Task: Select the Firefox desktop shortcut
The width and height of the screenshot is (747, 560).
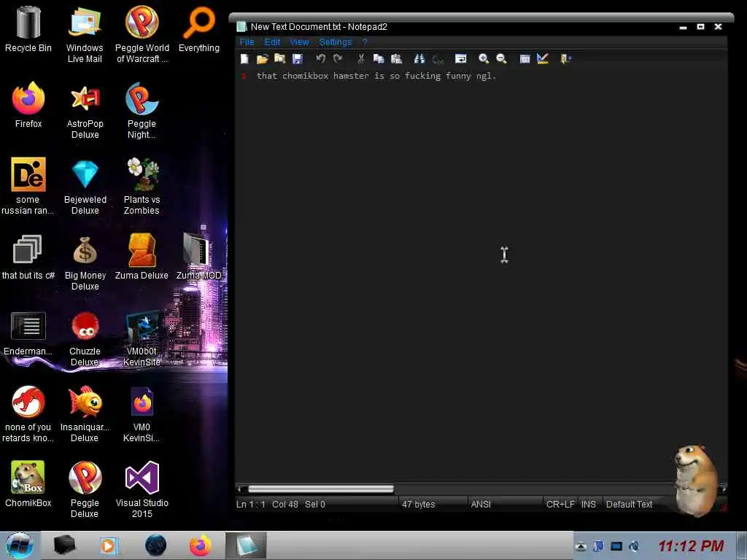Action: tap(28, 105)
